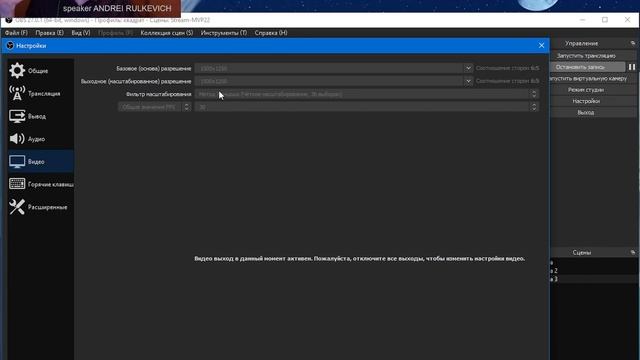Close the Настройки dialog
640x360 pixels.
tap(541, 46)
